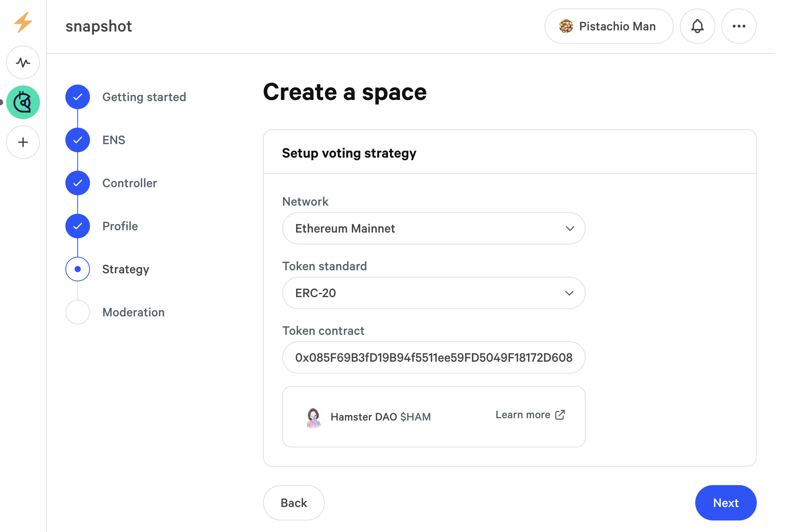
Task: Expand the Network dropdown showing Ethereum Mainnet
Action: pos(433,228)
